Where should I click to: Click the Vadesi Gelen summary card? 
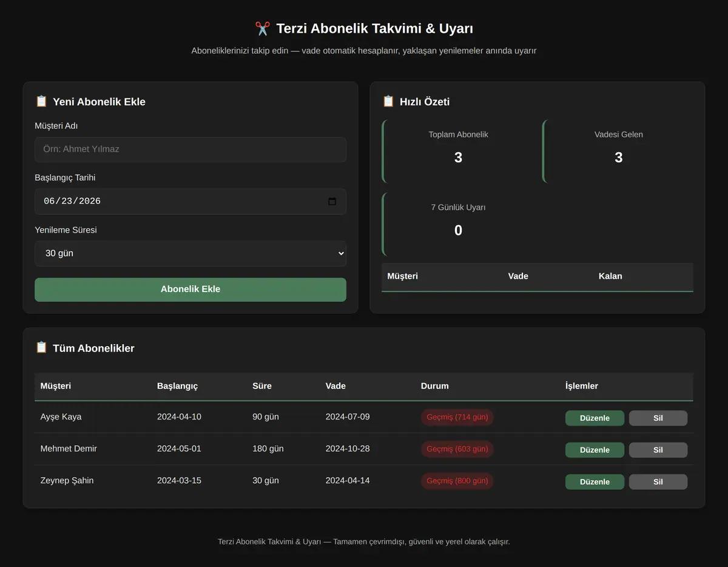618,151
